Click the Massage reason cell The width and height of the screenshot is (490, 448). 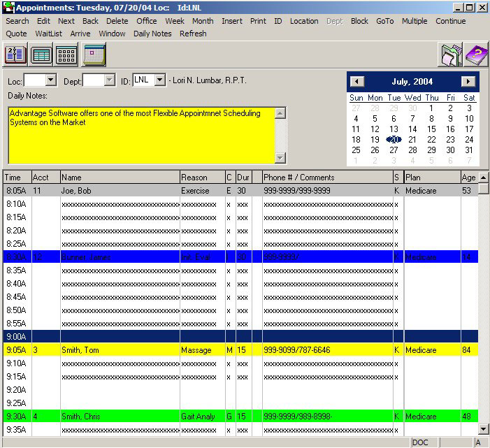point(203,350)
